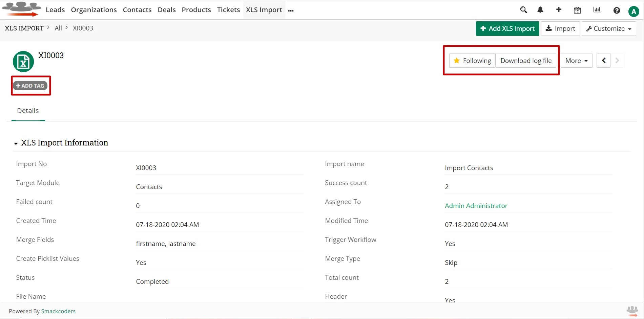The height and width of the screenshot is (319, 644).
Task: Click ADD TAG below the record icon
Action: (x=30, y=86)
